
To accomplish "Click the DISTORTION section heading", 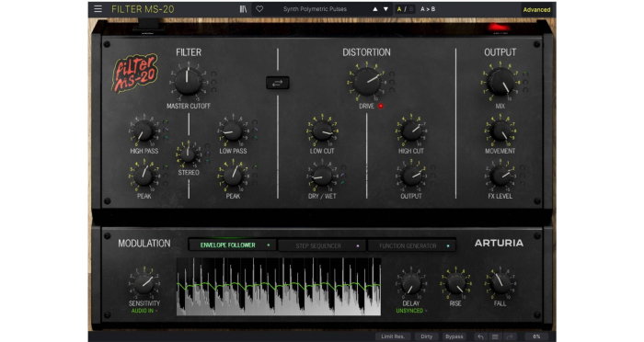I will point(366,52).
